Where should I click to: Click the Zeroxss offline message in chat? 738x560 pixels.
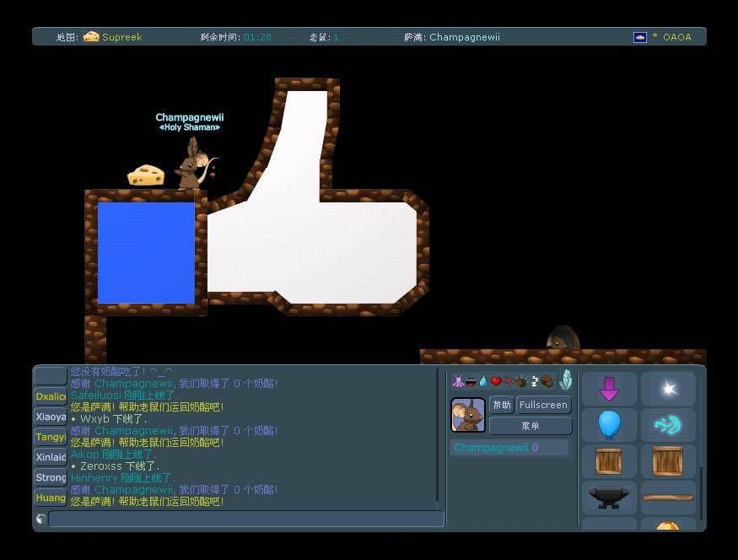pyautogui.click(x=115, y=466)
